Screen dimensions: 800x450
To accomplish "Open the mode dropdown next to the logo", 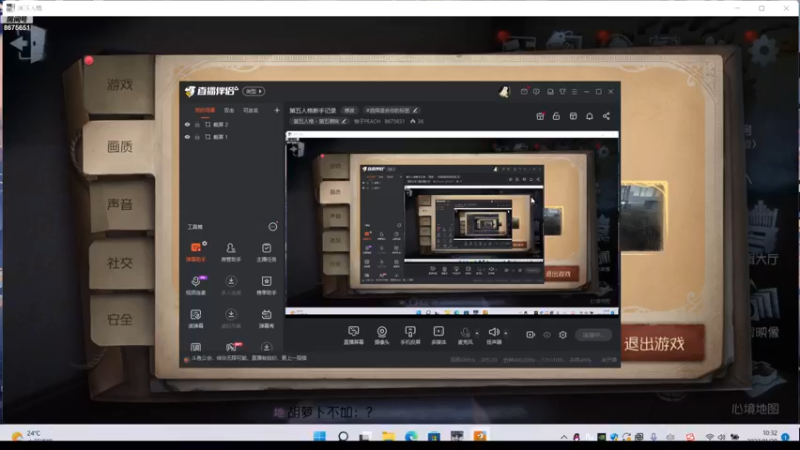I will tap(254, 91).
